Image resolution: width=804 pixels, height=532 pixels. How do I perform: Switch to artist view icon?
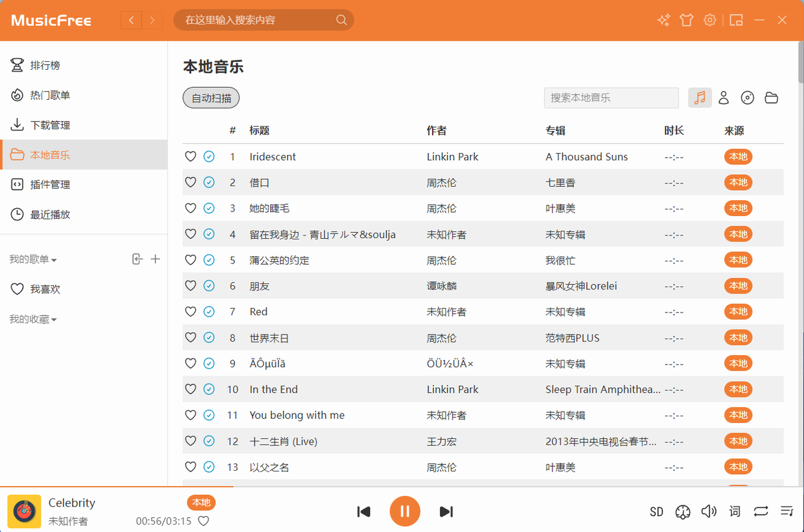click(x=724, y=98)
